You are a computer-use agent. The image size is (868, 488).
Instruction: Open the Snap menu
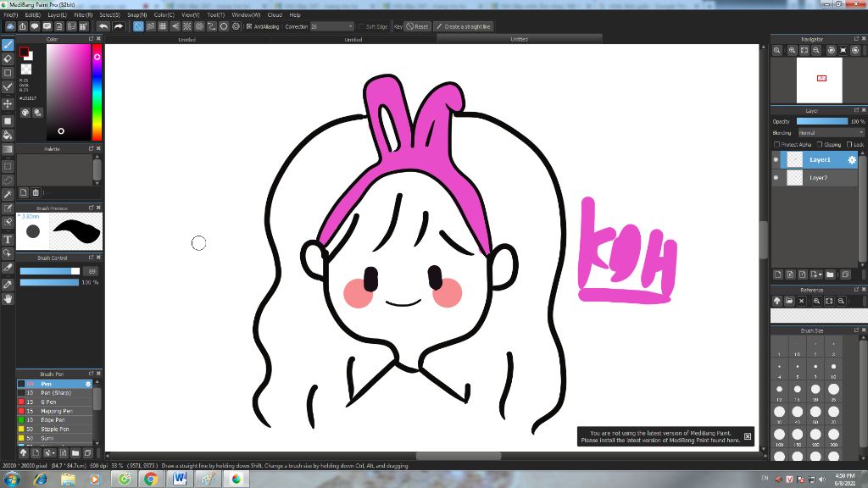pyautogui.click(x=136, y=15)
